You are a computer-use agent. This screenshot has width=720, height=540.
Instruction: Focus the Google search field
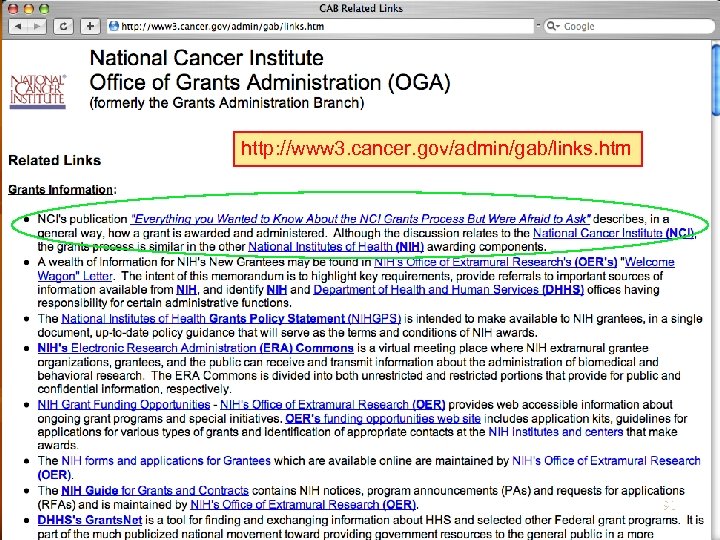click(629, 26)
